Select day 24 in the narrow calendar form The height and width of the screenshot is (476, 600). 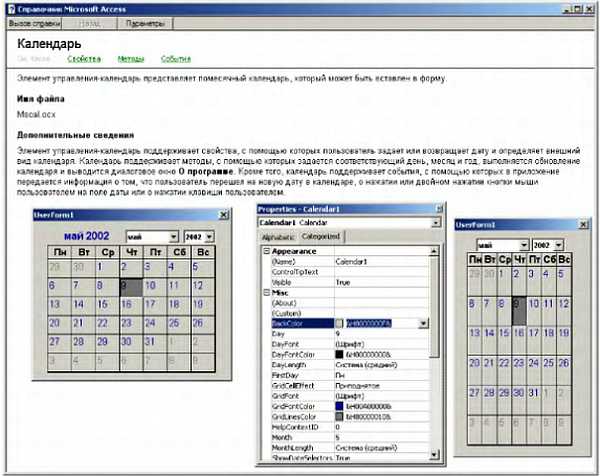pos(534,370)
